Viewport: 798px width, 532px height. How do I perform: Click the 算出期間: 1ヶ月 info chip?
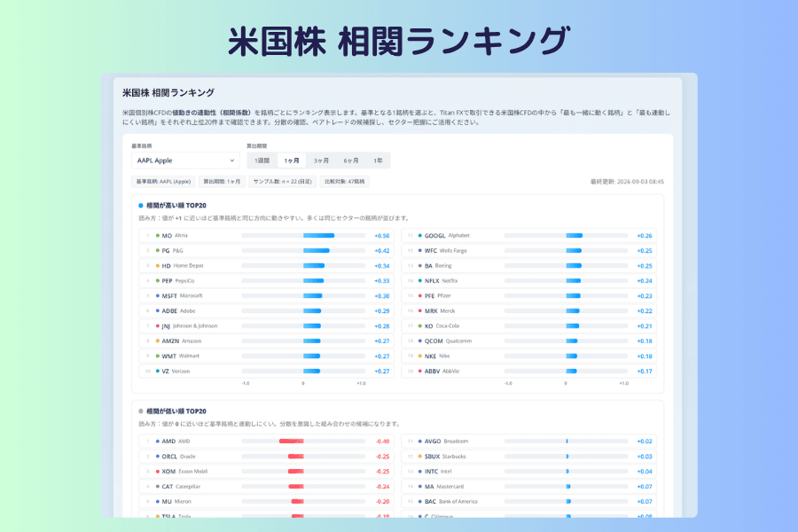click(222, 181)
